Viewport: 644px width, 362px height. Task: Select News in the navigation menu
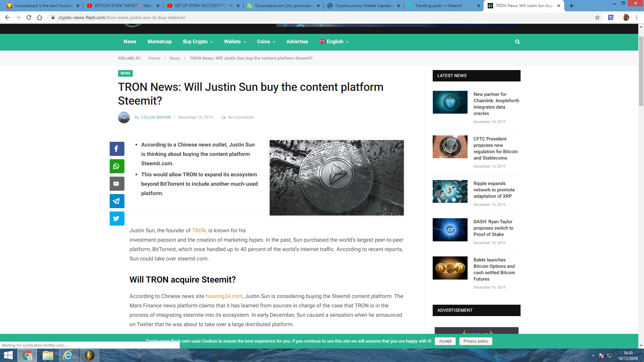tap(130, 42)
